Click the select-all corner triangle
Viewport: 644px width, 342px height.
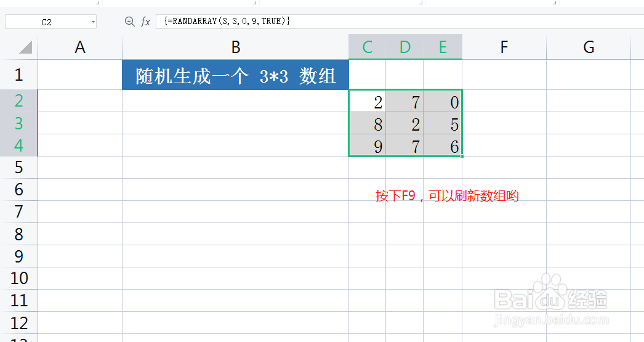(x=25, y=47)
